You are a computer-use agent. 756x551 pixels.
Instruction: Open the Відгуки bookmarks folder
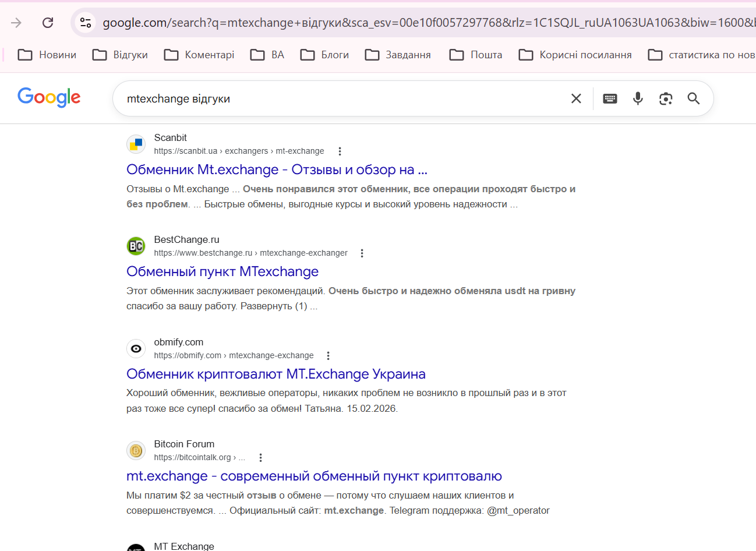click(x=121, y=55)
